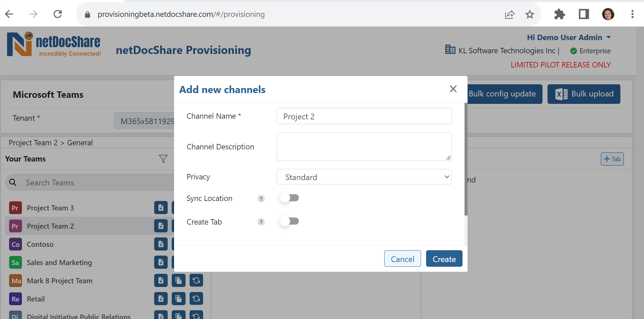Click the Digital Initiative Public Relations team
Image resolution: width=644 pixels, height=319 pixels.
pos(79,316)
